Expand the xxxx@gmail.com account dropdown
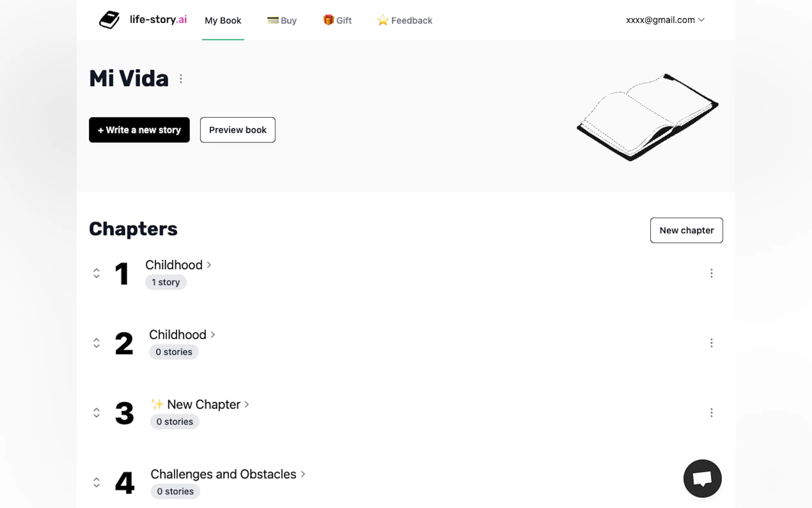 (x=665, y=20)
